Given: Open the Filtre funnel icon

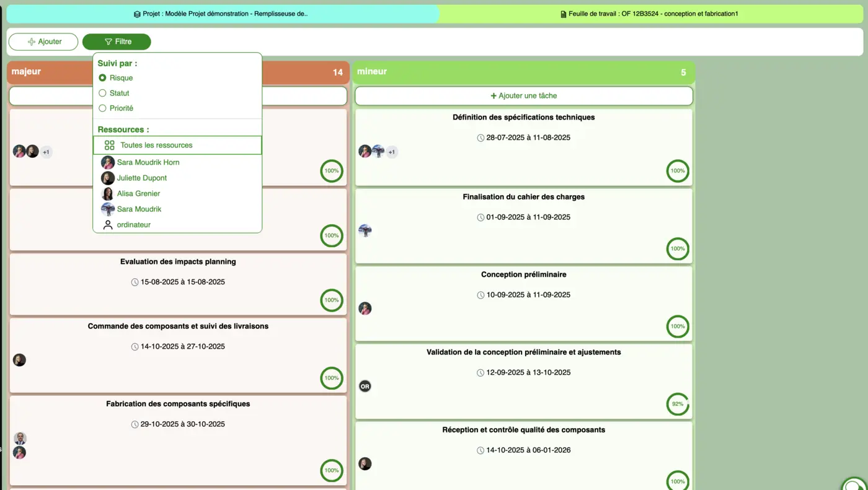Looking at the screenshot, I should [108, 42].
